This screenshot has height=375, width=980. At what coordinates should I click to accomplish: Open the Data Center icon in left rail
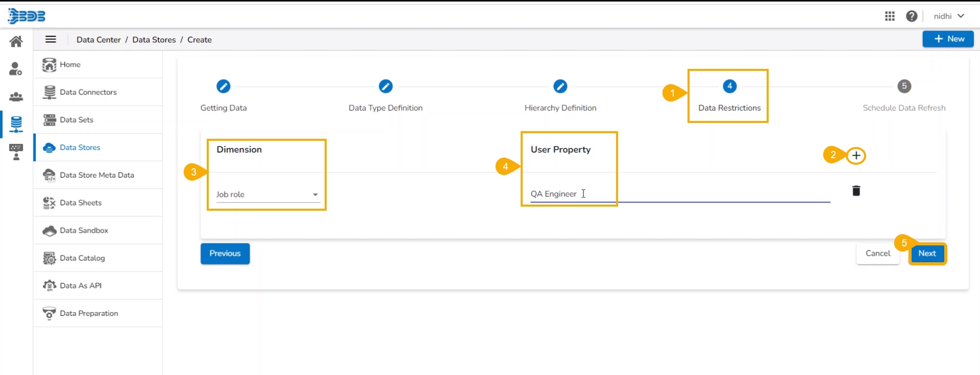tap(16, 124)
